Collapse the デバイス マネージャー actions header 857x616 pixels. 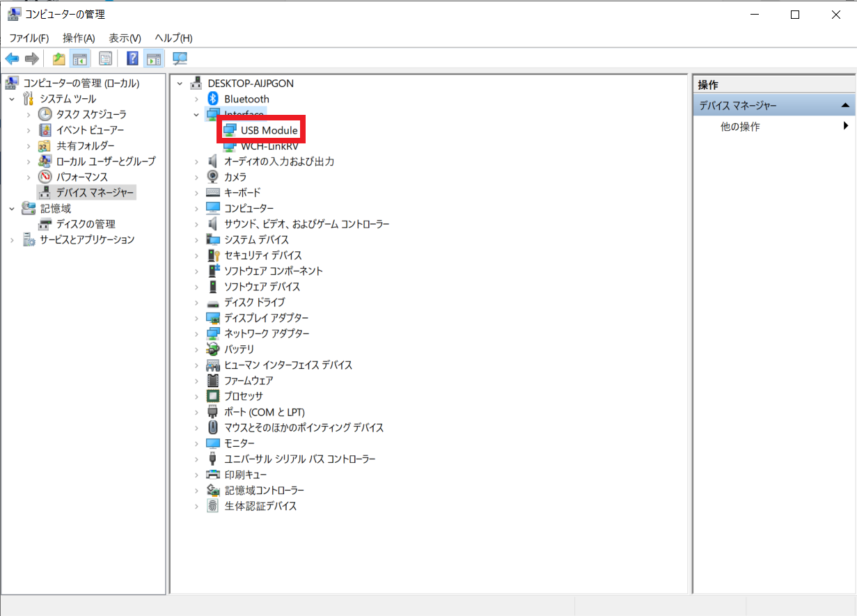tap(845, 105)
